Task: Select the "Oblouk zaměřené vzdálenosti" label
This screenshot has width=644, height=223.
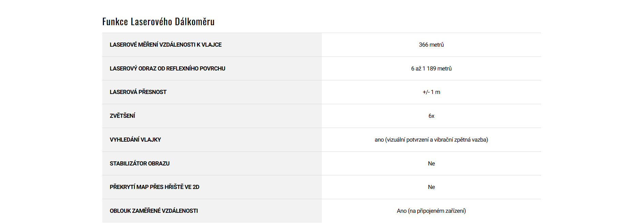Action: click(x=154, y=211)
